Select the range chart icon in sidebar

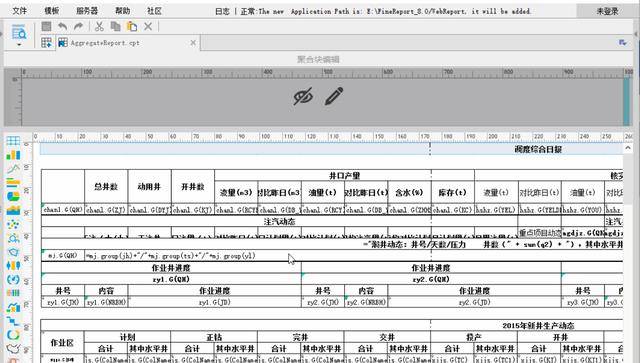pos(13,293)
